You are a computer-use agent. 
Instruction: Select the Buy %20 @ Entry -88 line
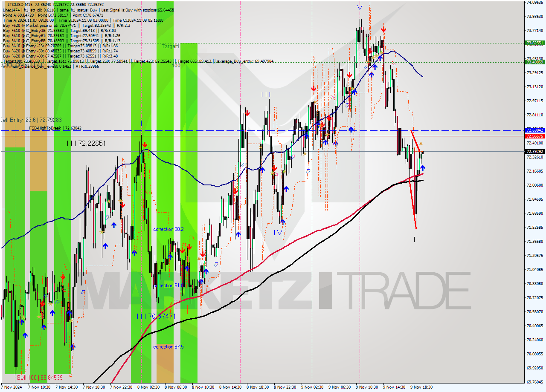pyautogui.click(x=60, y=56)
